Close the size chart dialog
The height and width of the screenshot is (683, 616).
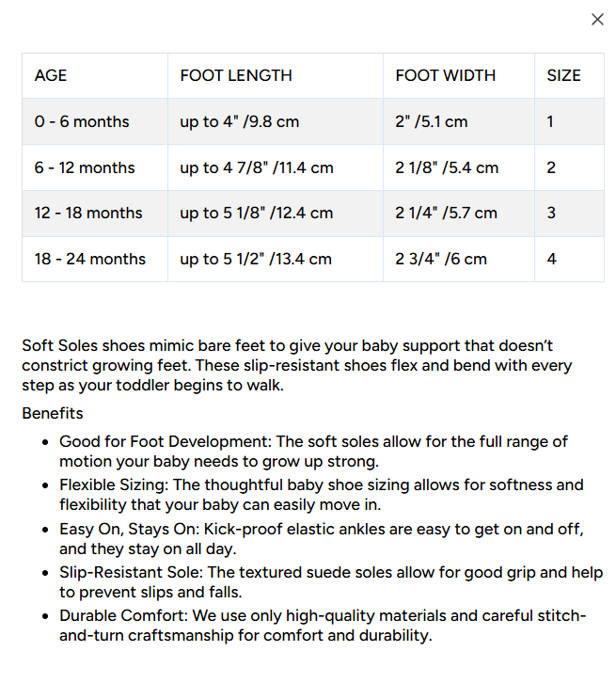(x=597, y=19)
